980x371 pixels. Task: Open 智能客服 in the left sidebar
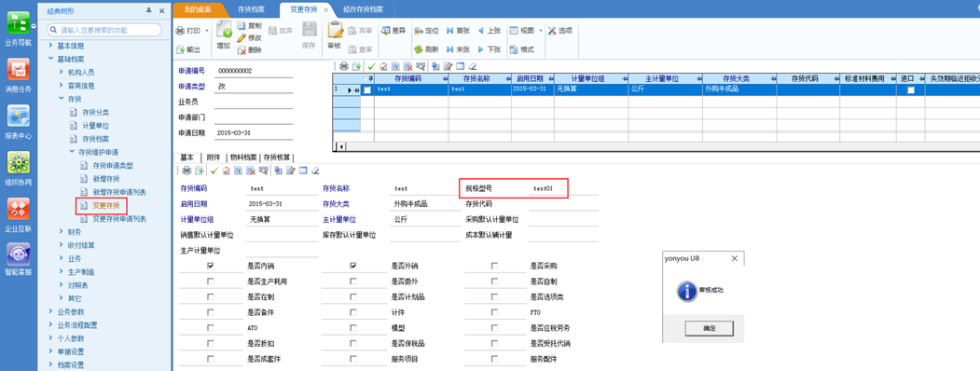19,258
